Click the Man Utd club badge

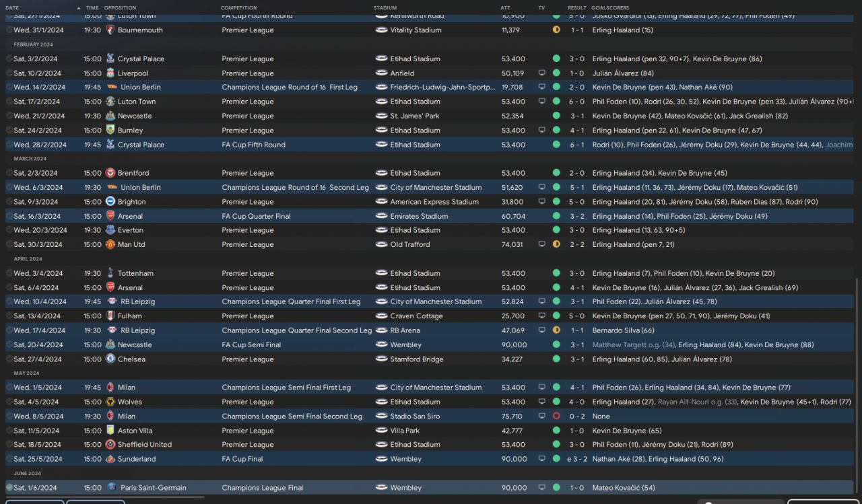point(110,245)
